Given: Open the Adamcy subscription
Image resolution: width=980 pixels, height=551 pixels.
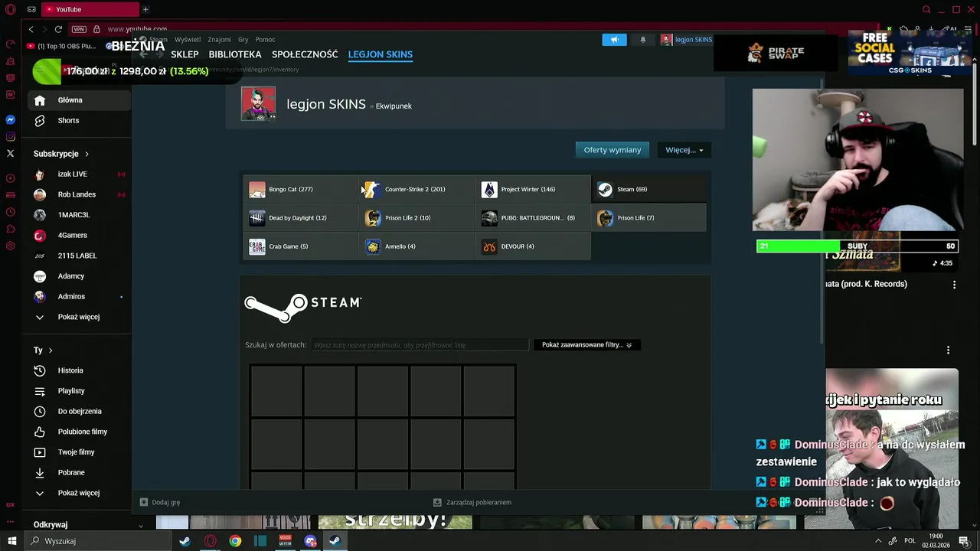Looking at the screenshot, I should click(78, 276).
